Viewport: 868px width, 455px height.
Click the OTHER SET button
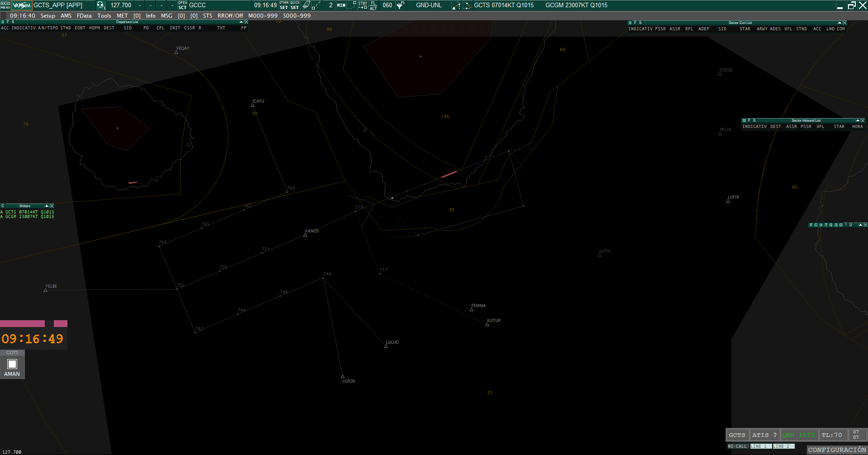click(x=284, y=5)
